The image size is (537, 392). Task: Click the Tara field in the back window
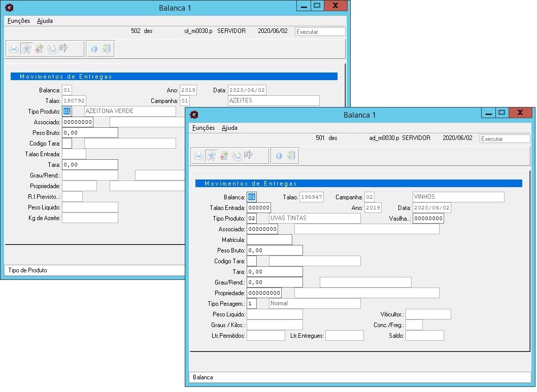pyautogui.click(x=90, y=164)
